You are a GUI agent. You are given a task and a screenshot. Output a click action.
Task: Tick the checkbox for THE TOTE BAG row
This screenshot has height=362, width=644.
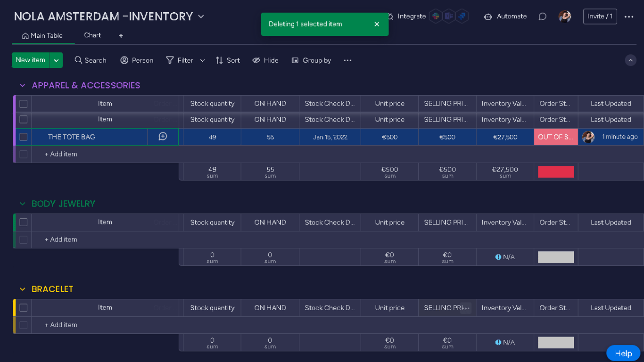tap(24, 137)
